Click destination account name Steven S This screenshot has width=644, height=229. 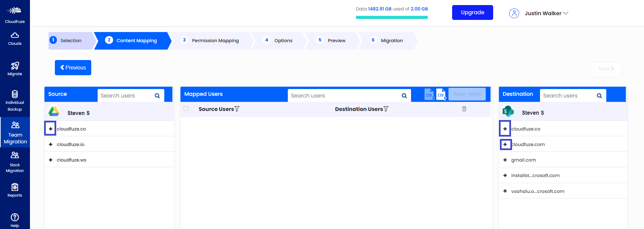[533, 113]
